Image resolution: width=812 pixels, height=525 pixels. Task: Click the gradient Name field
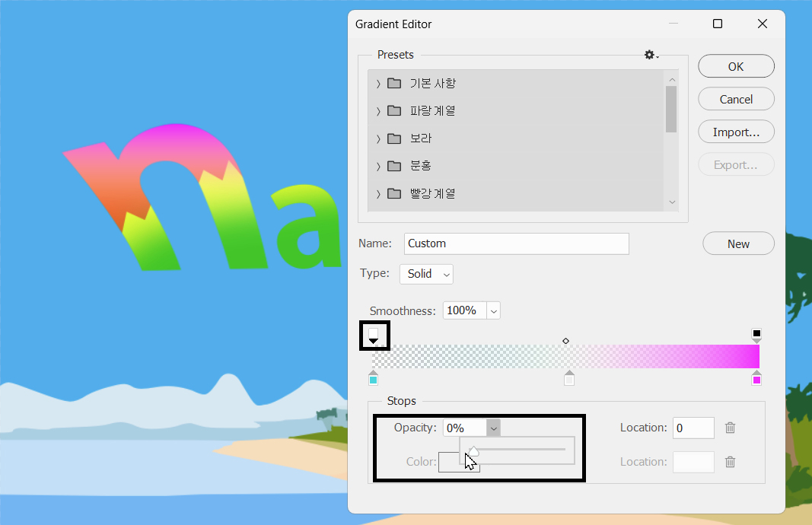click(516, 243)
